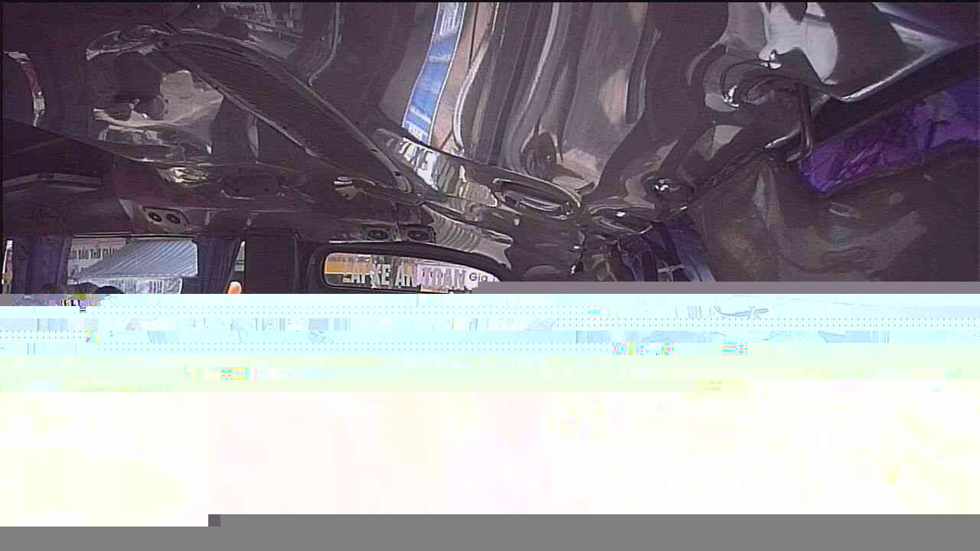Screen dimensions: 980x551
Task: Click the purple fabric at the right edge
Action: (x=888, y=145)
